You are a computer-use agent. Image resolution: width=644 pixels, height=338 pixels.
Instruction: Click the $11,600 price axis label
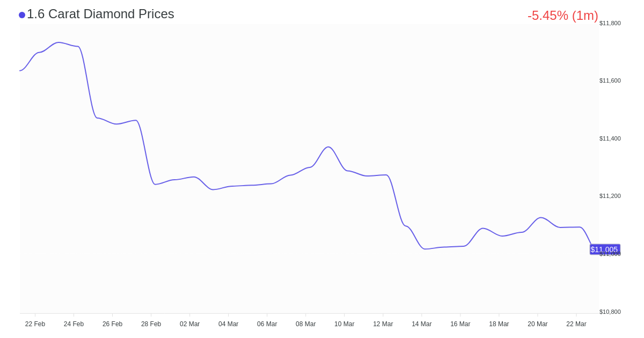point(610,80)
